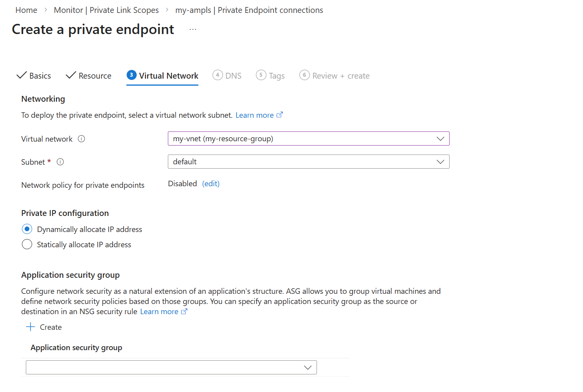Open the Subnet dropdown
The width and height of the screenshot is (583, 392).
pyautogui.click(x=308, y=162)
